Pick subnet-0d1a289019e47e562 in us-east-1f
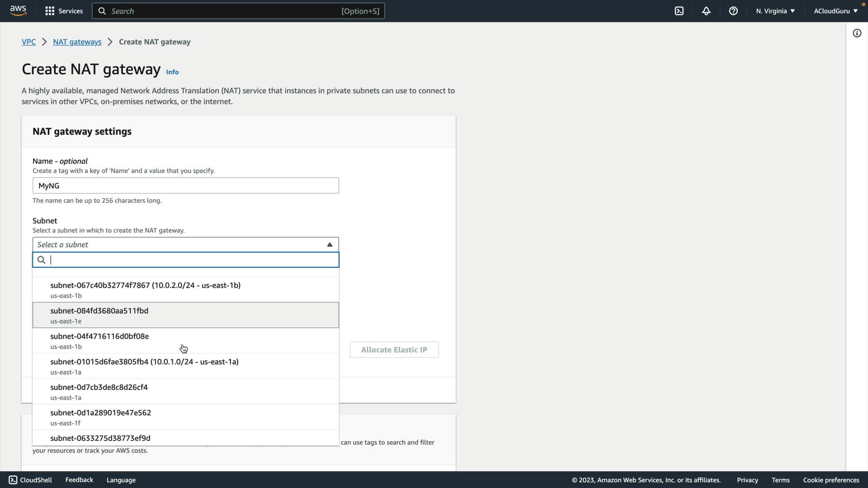The height and width of the screenshot is (488, 868). click(x=100, y=417)
